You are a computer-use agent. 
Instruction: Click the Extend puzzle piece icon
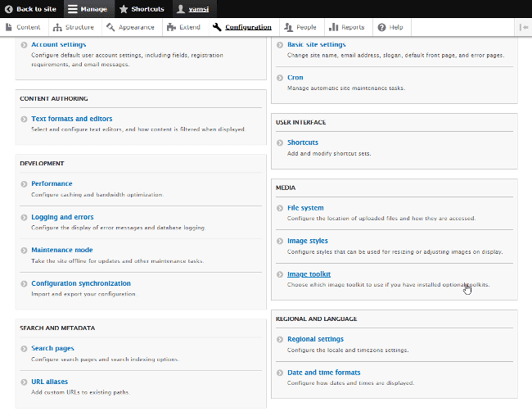pyautogui.click(x=171, y=27)
